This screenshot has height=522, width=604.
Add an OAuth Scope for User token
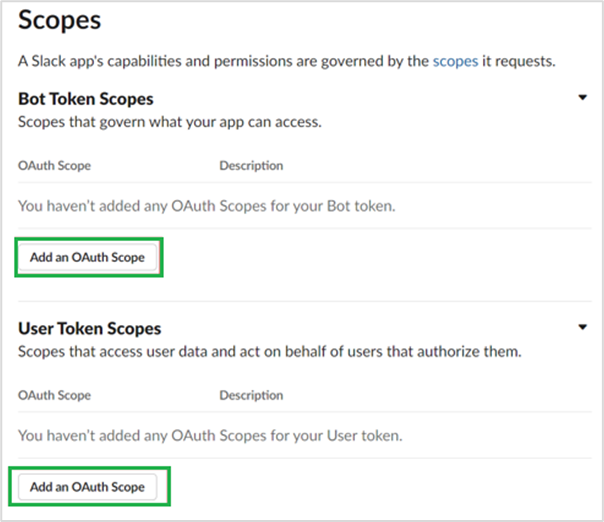87,487
